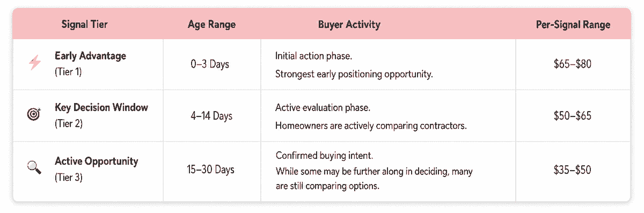Click the Early Advantage tier title
The image size is (644, 213).
click(90, 56)
